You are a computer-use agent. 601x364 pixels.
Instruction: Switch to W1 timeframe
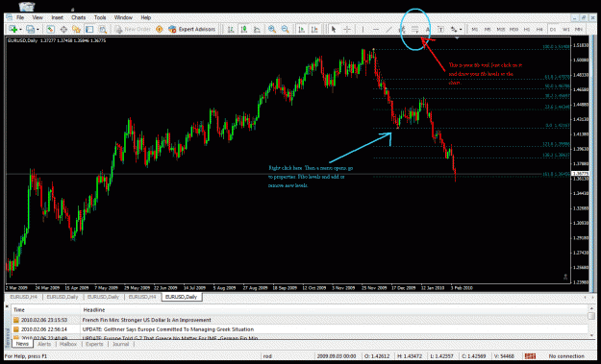tap(565, 29)
